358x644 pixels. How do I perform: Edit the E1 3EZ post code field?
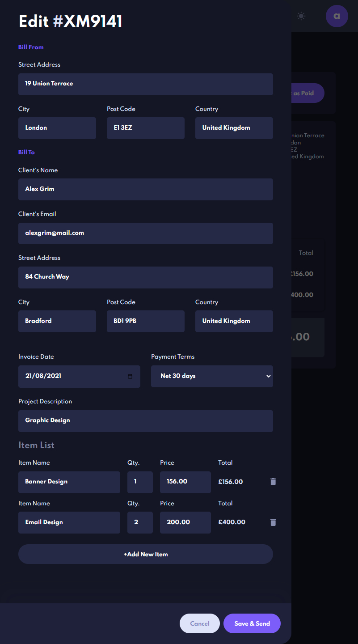(145, 128)
